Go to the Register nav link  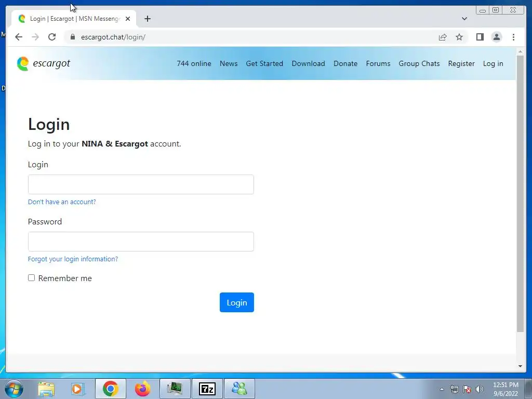pyautogui.click(x=461, y=63)
